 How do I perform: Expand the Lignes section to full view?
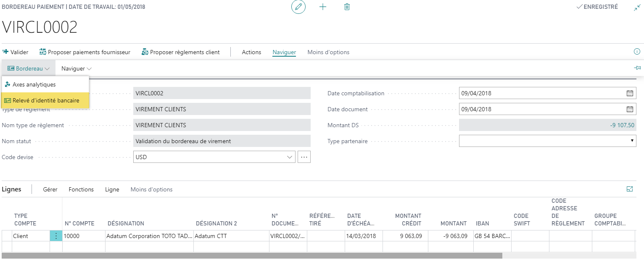pos(630,189)
